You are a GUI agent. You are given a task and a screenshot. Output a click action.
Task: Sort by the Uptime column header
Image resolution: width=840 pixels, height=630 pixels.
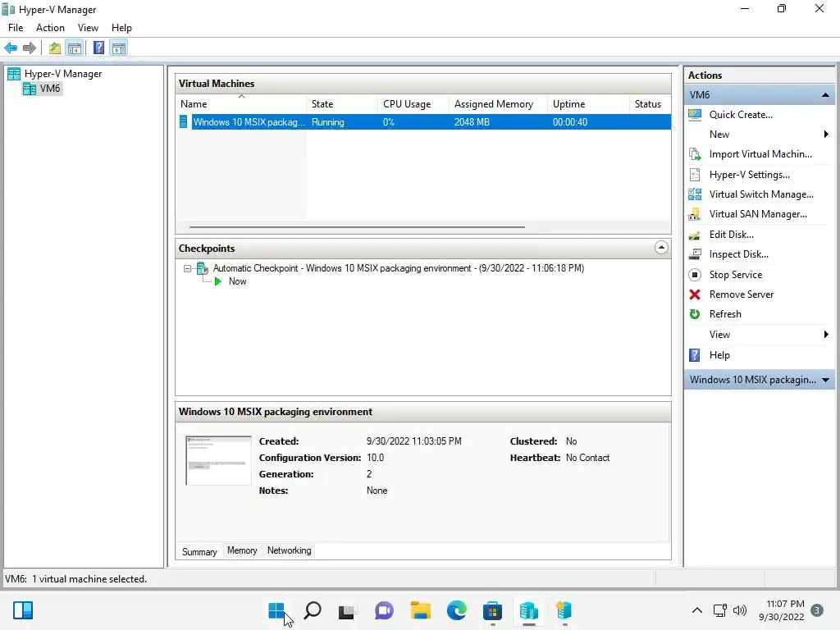tap(588, 104)
